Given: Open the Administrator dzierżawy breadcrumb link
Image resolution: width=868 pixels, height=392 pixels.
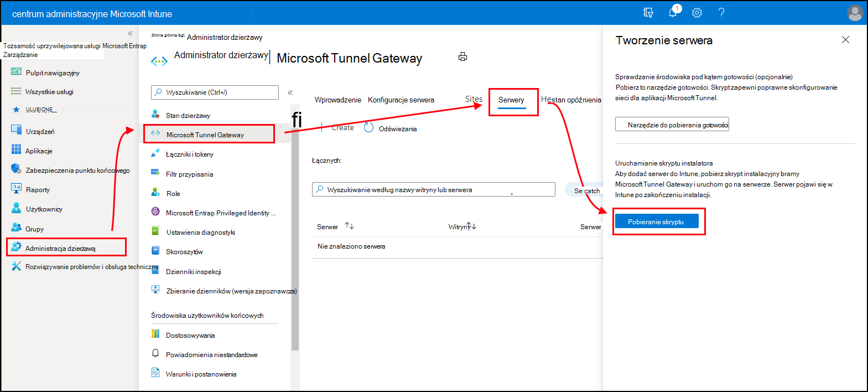Looking at the screenshot, I should (225, 37).
